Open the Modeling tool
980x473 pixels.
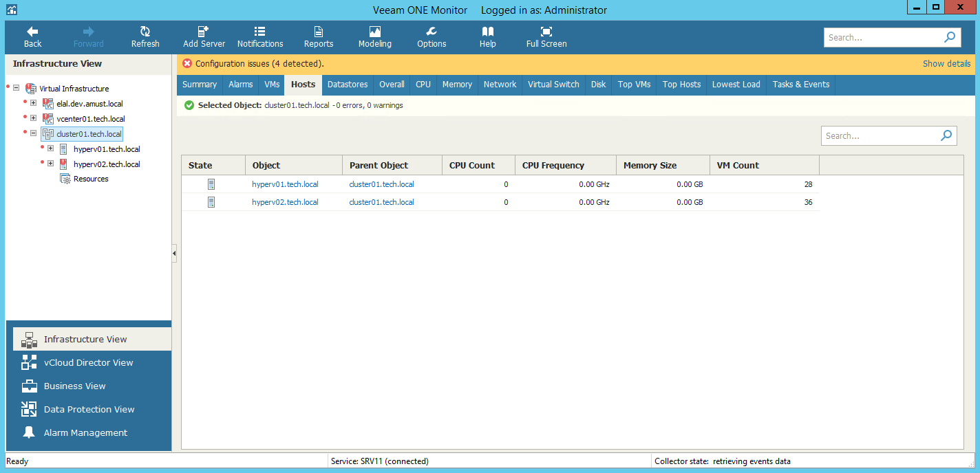[x=375, y=37]
